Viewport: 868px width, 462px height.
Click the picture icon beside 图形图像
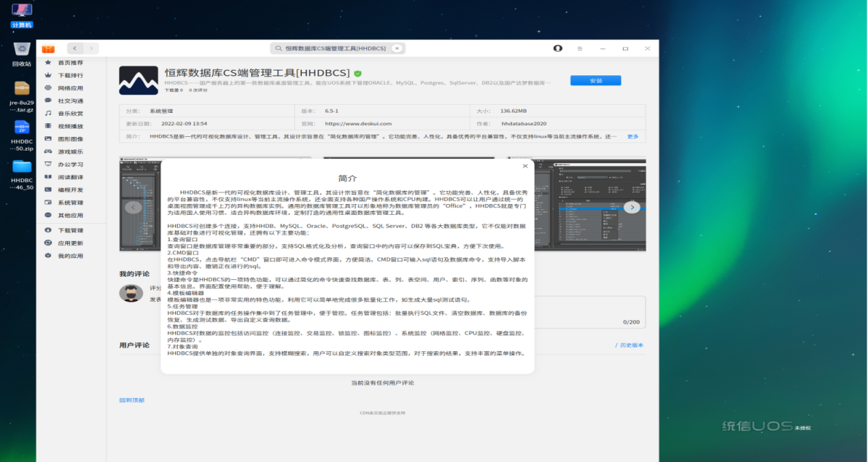48,139
